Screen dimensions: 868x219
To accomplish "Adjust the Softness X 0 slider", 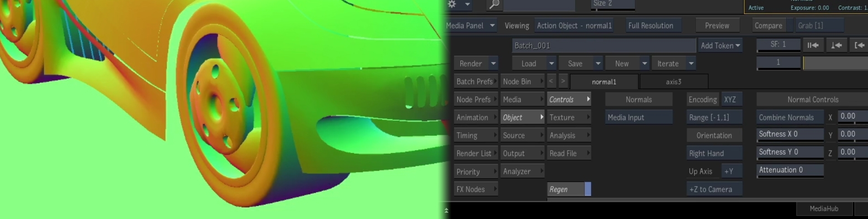I will tap(790, 134).
